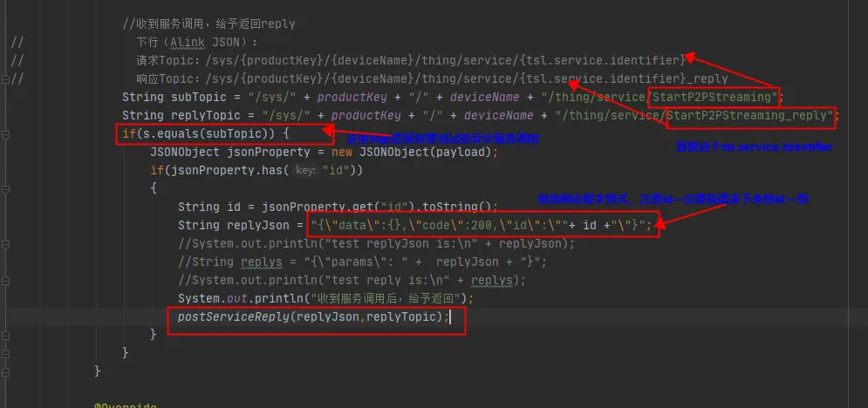Screen dimensions: 868x408
Task: Place cursor in the replyJson data string literal
Action: (480, 225)
